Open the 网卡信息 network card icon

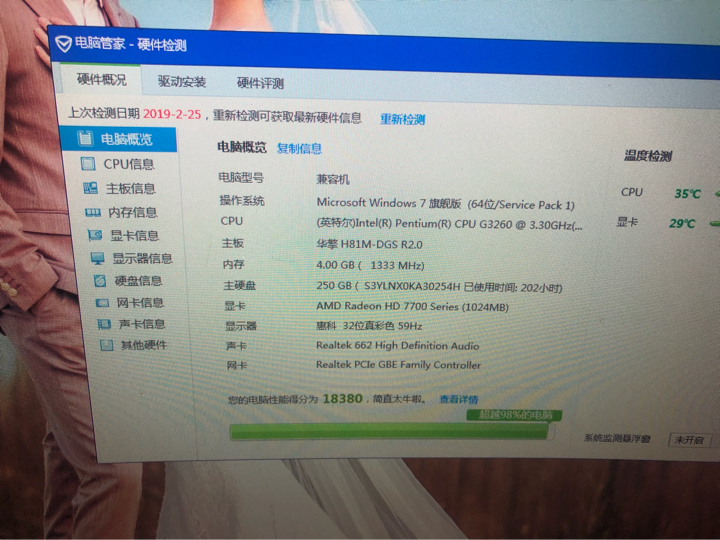(x=102, y=303)
